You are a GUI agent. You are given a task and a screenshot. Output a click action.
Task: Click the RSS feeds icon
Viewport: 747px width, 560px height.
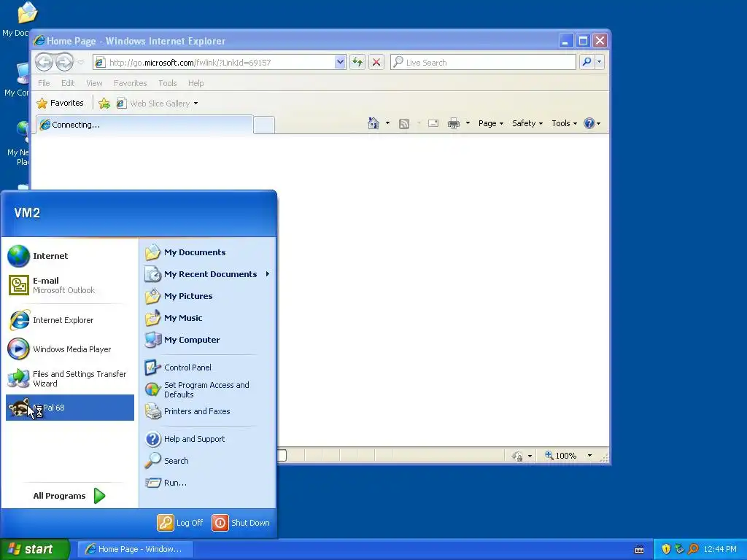404,124
